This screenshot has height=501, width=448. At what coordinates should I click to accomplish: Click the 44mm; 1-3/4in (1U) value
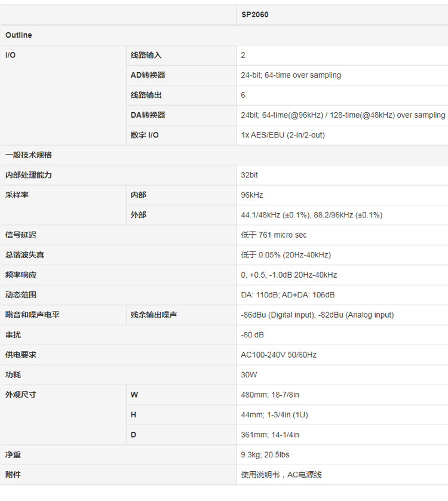pyautogui.click(x=275, y=415)
